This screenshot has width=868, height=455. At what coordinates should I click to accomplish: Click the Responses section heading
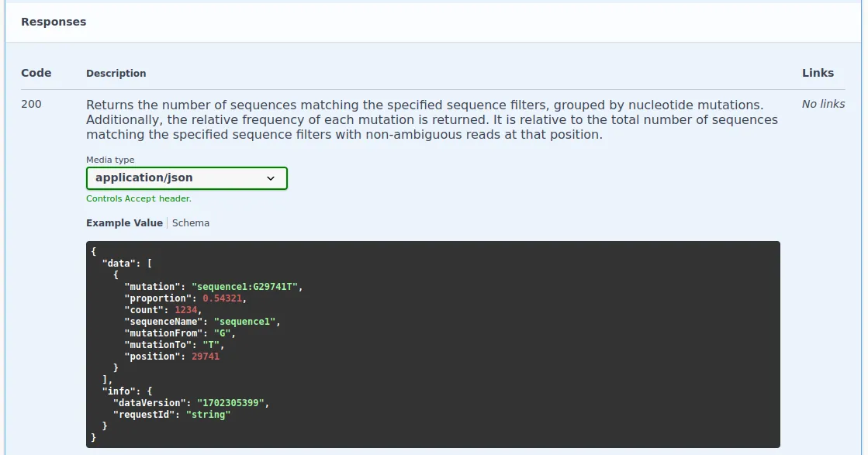(x=54, y=22)
